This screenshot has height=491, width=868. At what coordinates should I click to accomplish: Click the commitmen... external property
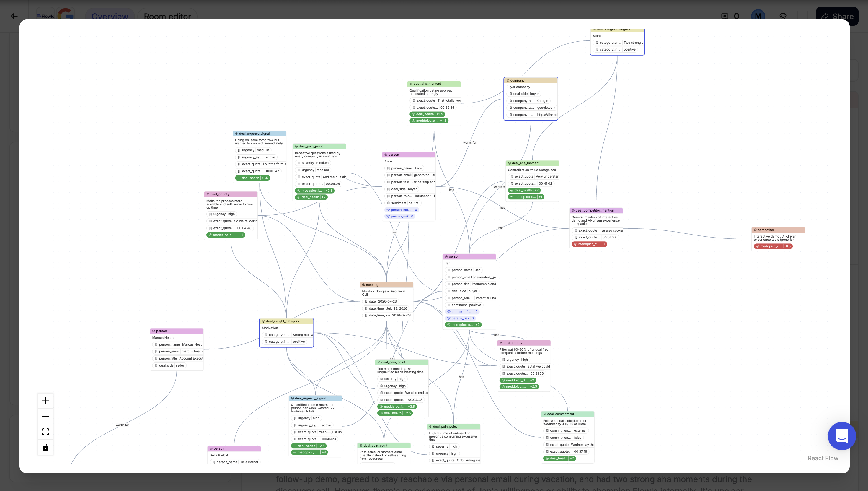566,431
